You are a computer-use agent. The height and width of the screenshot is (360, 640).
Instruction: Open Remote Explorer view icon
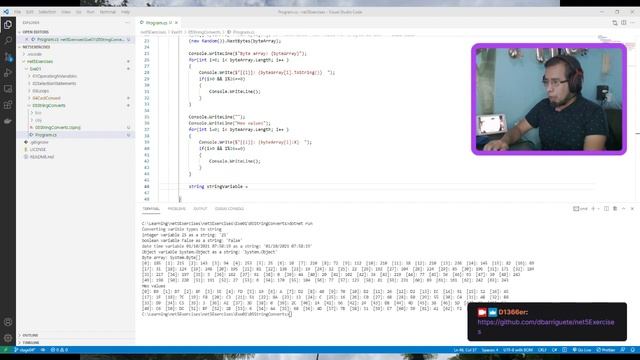point(8,89)
